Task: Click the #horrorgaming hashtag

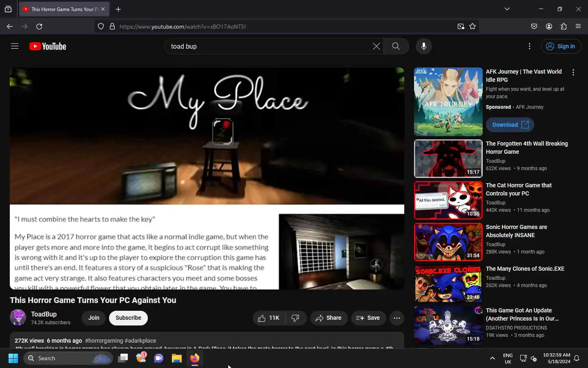Action: (104, 341)
